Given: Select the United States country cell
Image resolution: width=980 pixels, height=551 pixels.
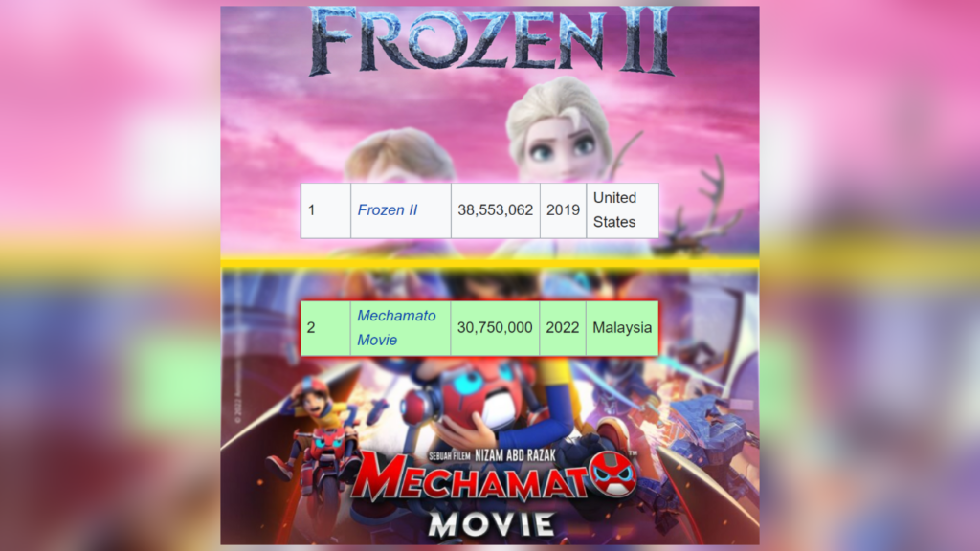Looking at the screenshot, I should point(622,210).
